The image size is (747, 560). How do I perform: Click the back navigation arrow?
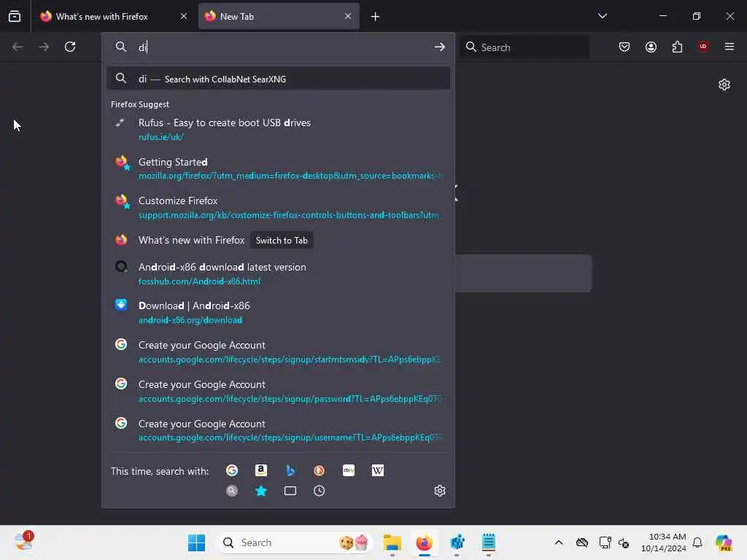18,47
